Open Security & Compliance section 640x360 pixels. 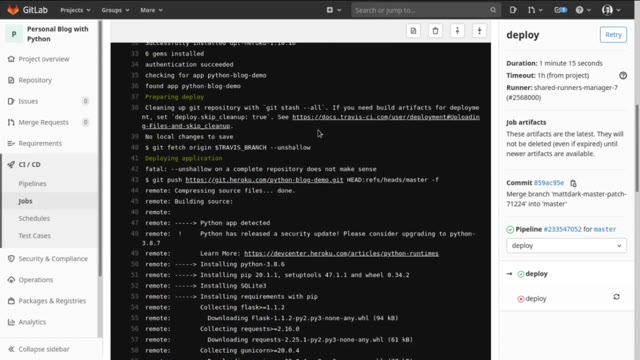click(x=53, y=259)
